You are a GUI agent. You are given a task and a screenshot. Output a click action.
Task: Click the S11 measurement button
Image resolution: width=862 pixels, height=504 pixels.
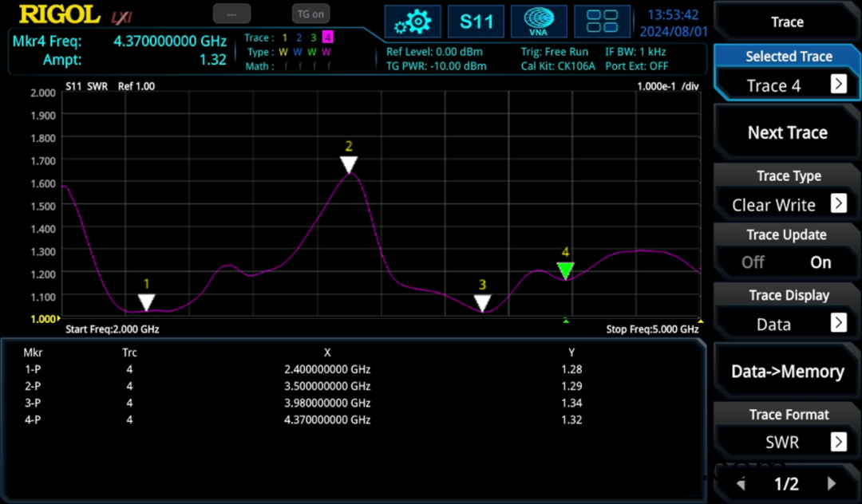(x=476, y=22)
